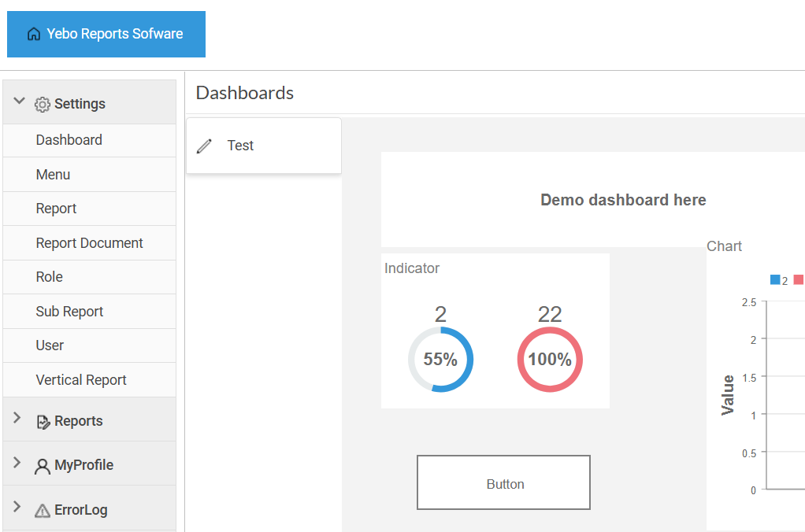The height and width of the screenshot is (532, 805).
Task: Click the 2.5 tick on chart axis
Action: tap(749, 302)
